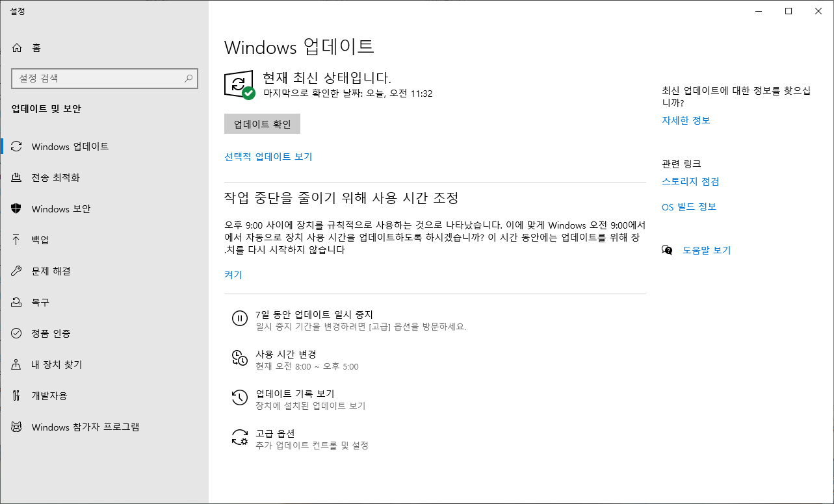Screen dimensions: 834x504
Task: Click the gear-sync icon for 고급 옵션
Action: (x=240, y=437)
